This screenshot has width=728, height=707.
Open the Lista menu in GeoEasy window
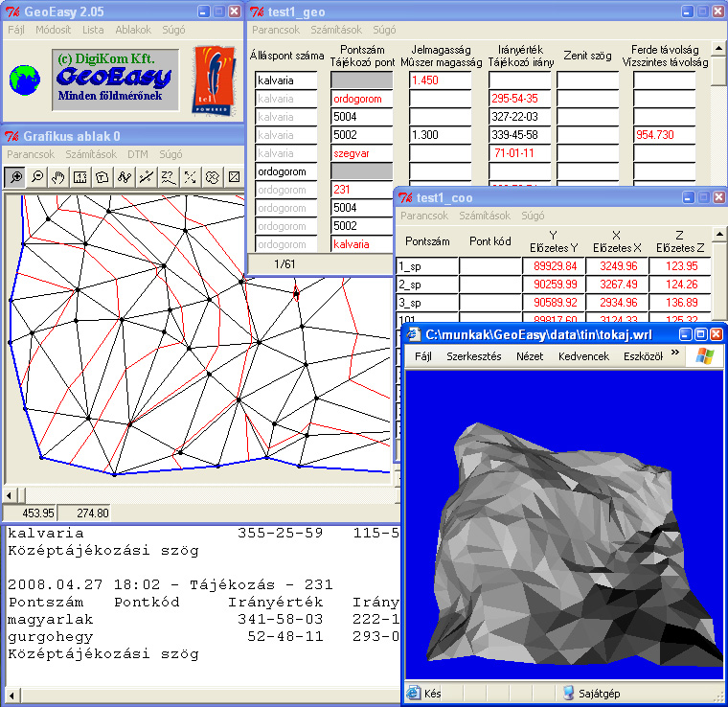click(x=93, y=30)
